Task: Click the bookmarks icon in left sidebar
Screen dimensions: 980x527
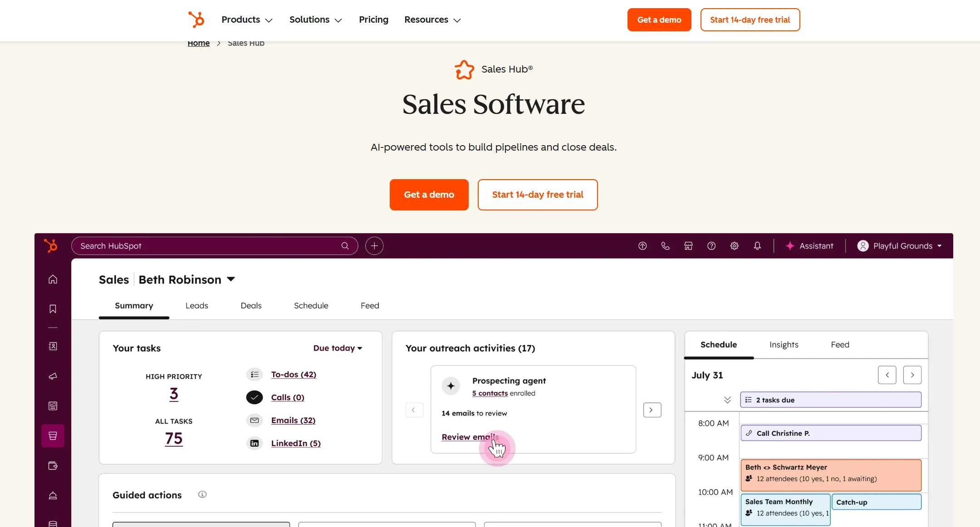Action: [x=53, y=309]
